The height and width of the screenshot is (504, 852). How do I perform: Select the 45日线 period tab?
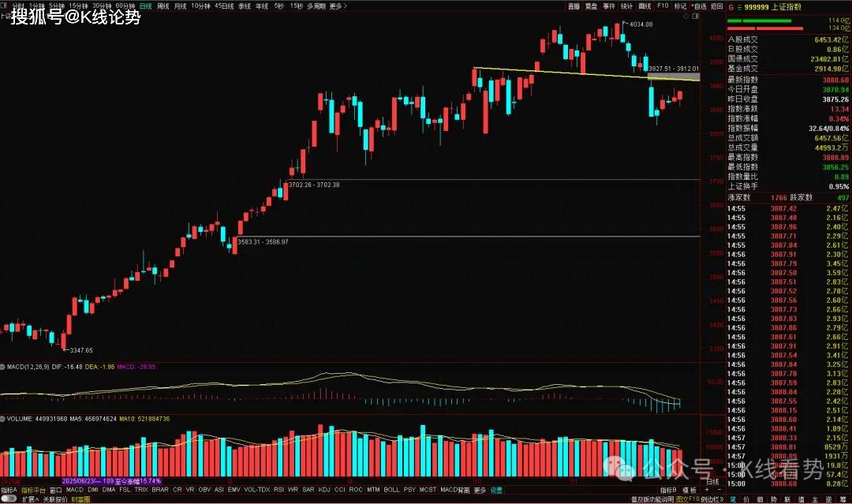point(224,6)
